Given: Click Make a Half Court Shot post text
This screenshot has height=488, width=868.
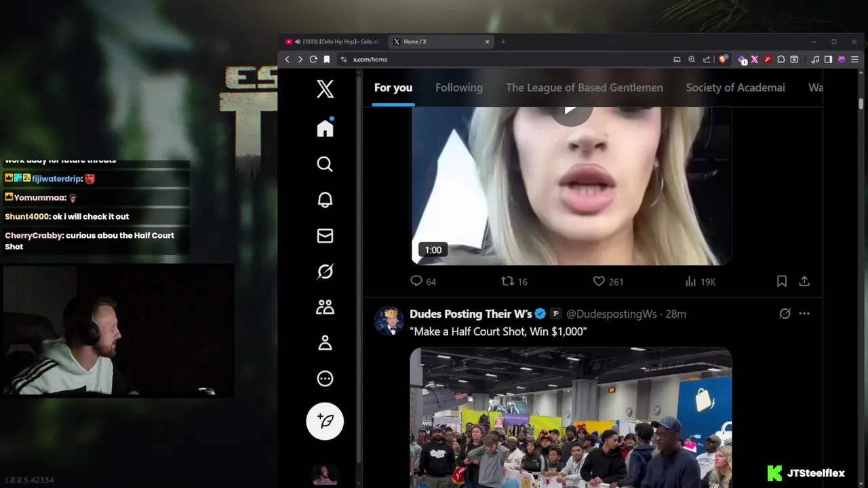Looking at the screenshot, I should tap(498, 331).
